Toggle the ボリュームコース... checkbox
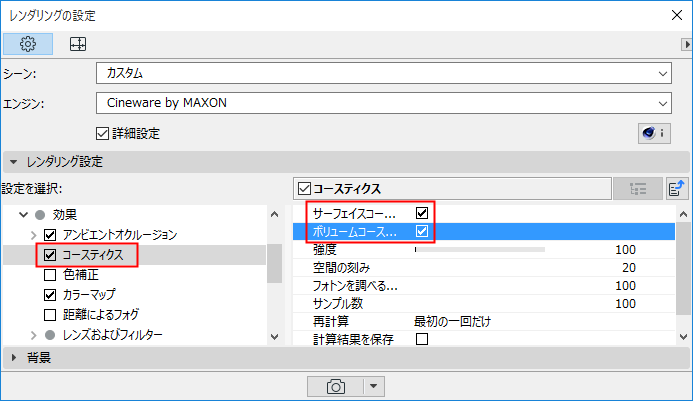Image resolution: width=693 pixels, height=401 pixels. click(422, 231)
